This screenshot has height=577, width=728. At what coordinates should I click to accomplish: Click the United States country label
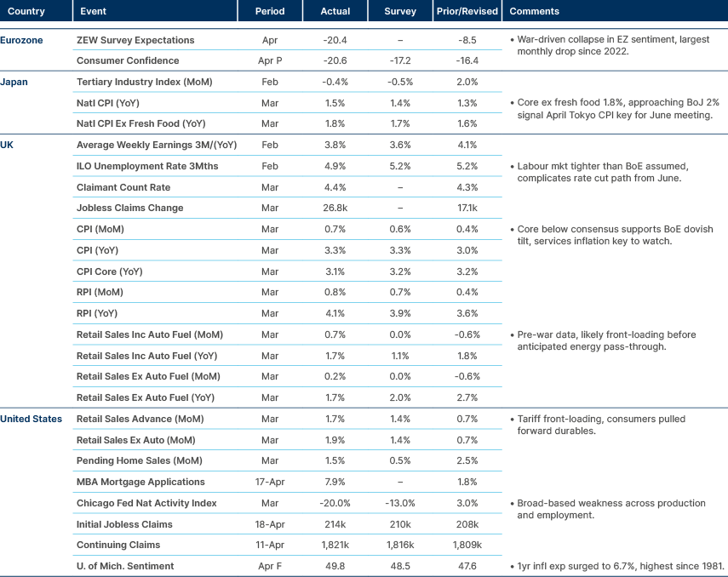point(30,419)
